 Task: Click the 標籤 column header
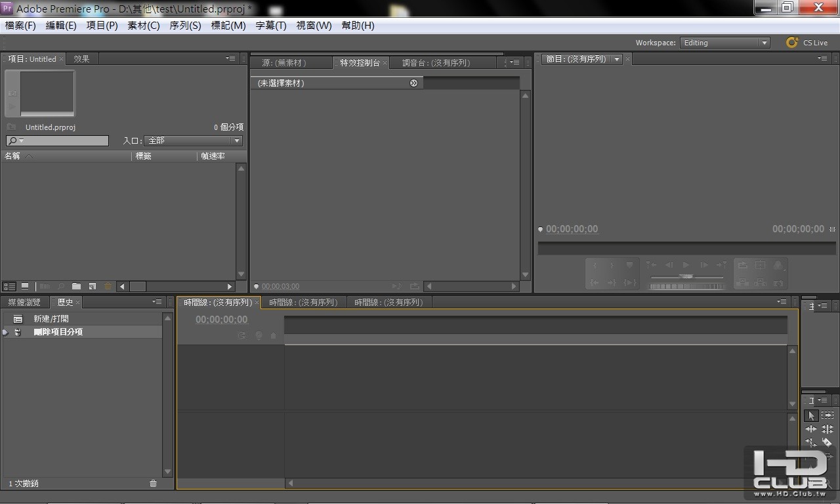[143, 156]
